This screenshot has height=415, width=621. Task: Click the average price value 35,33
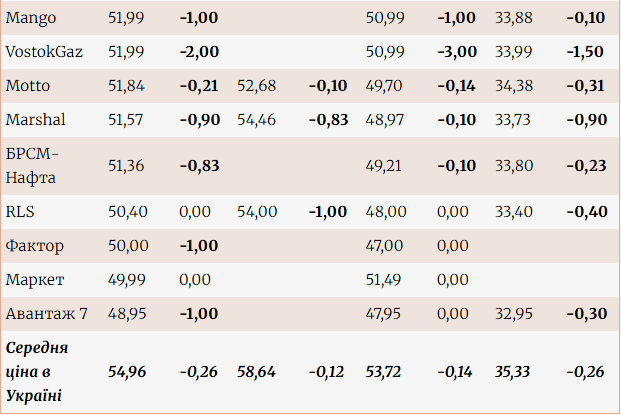pyautogui.click(x=515, y=371)
